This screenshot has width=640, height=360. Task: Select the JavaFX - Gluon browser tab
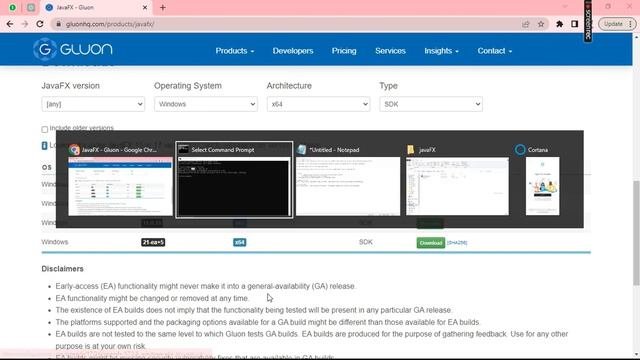(96, 7)
